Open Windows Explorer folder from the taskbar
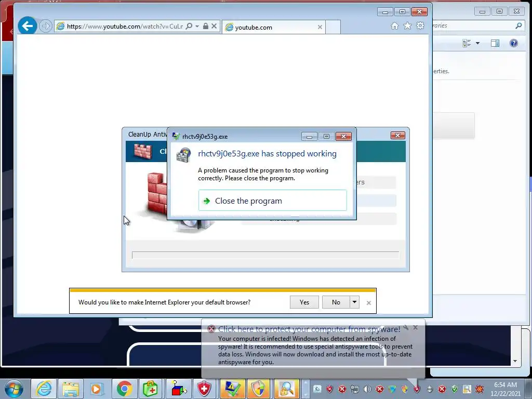This screenshot has height=399, width=532. tap(70, 389)
